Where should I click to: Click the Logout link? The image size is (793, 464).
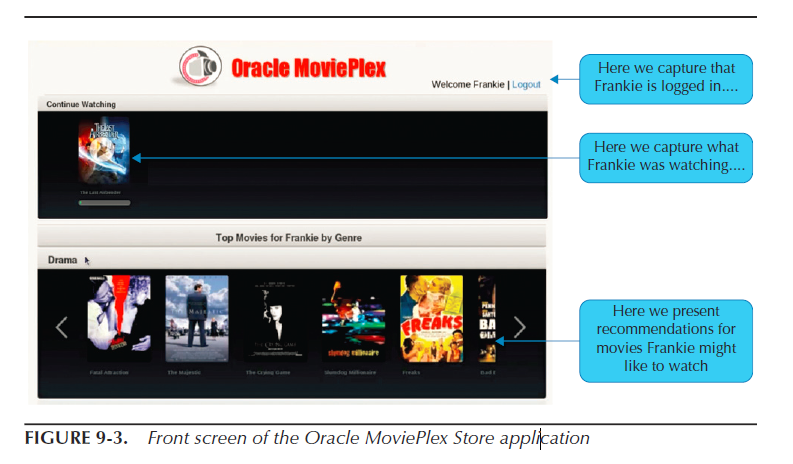point(526,85)
